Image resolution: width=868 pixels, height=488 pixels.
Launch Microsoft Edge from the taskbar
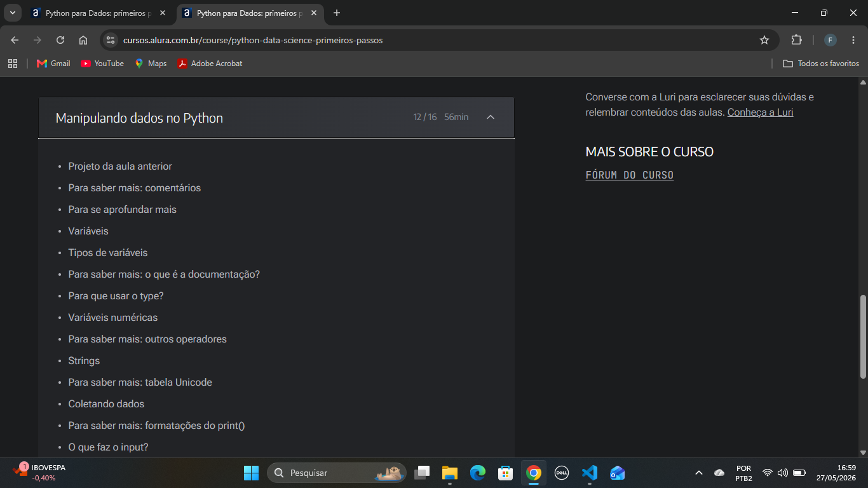(x=478, y=473)
